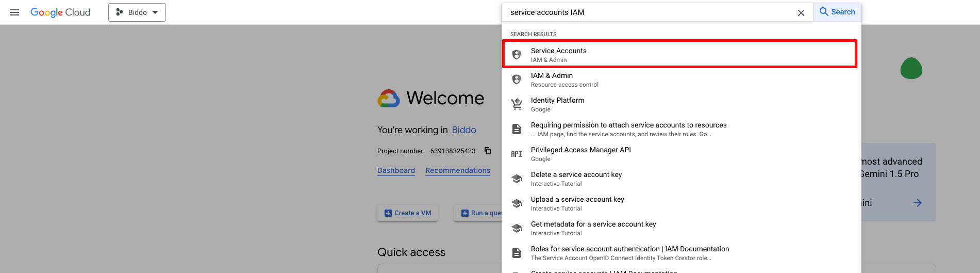Click the project number 639138325423
Image resolution: width=980 pixels, height=273 pixels.
[453, 151]
